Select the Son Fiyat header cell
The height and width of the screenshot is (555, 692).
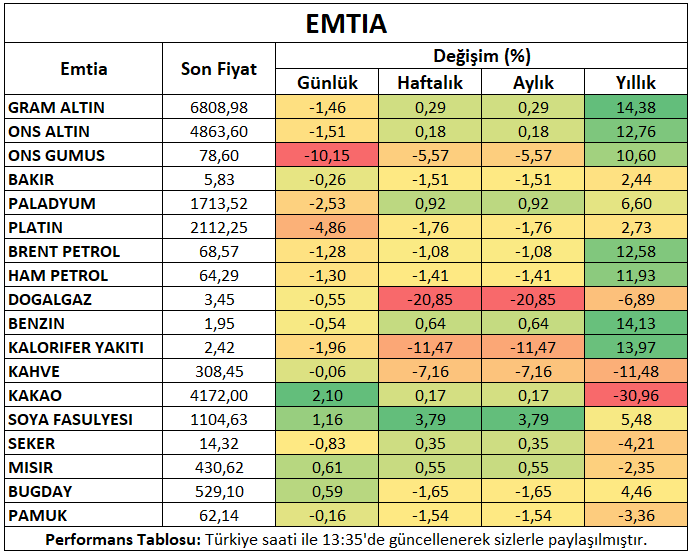tap(218, 70)
